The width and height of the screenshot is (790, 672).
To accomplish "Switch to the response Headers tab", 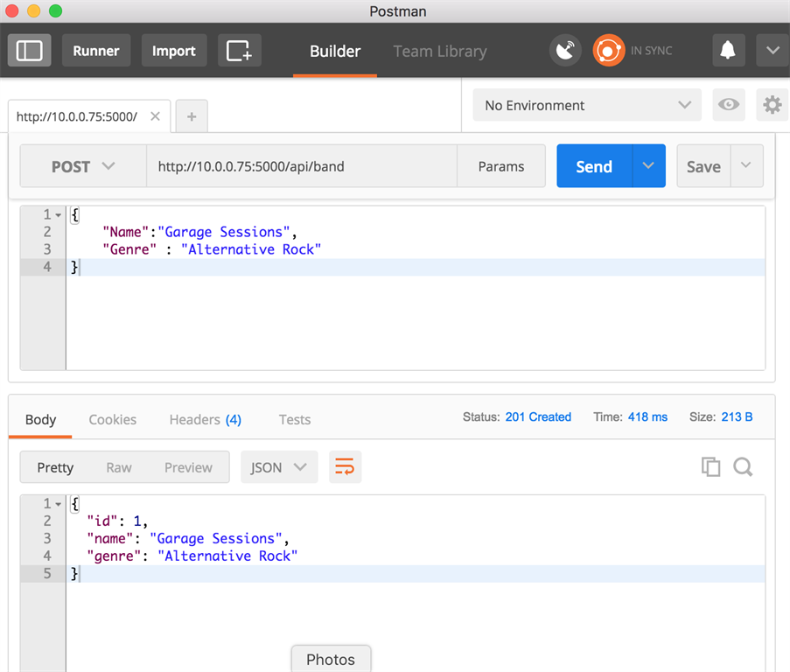I will 205,419.
